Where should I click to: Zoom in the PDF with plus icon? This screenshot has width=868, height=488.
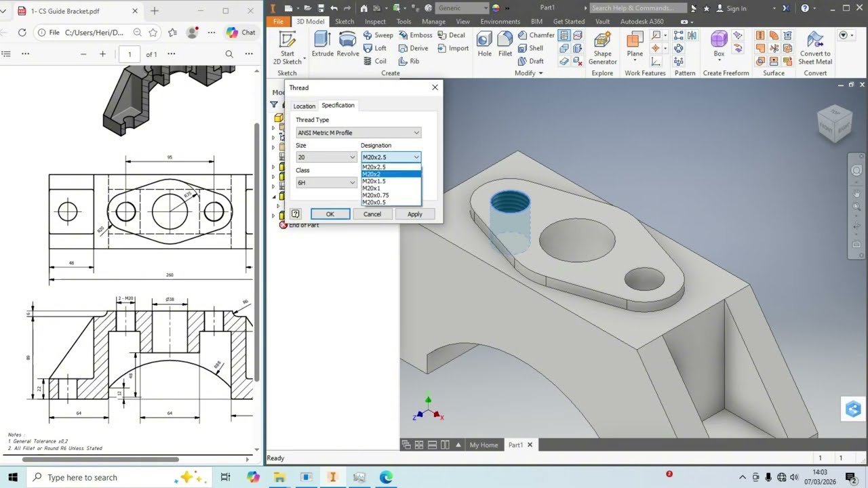coord(102,54)
